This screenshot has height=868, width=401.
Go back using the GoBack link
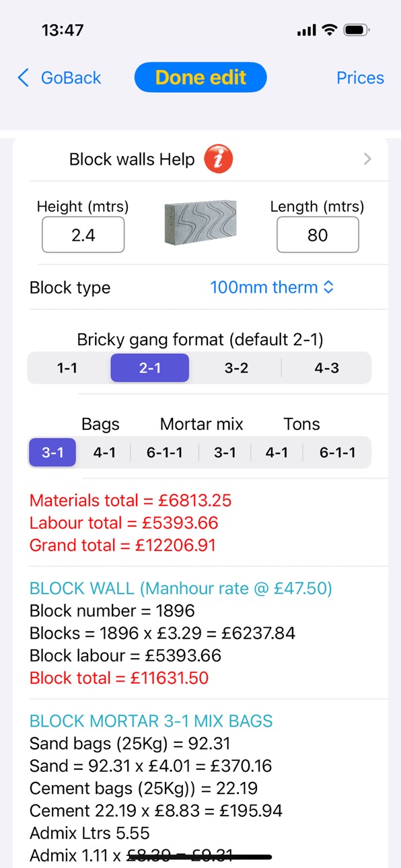(x=71, y=78)
